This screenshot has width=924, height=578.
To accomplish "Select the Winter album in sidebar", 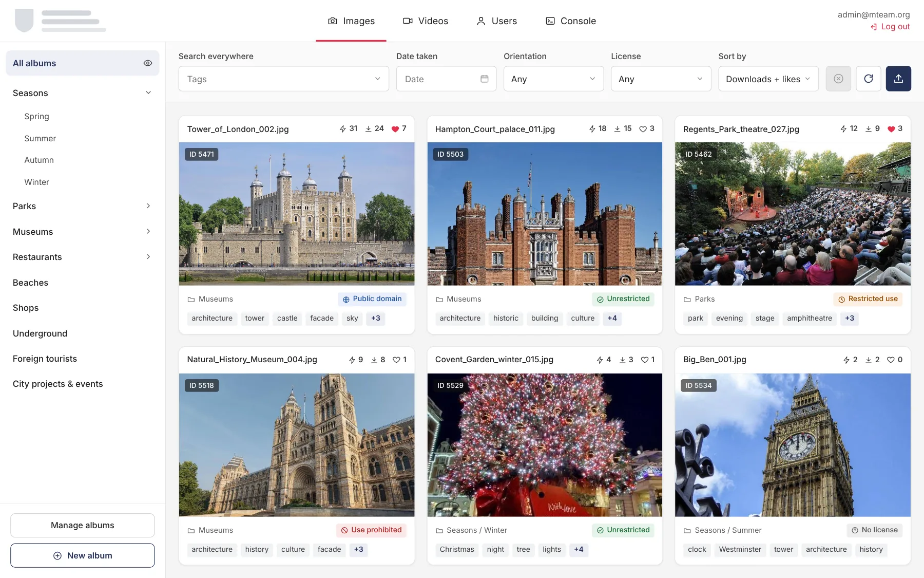I will (36, 182).
